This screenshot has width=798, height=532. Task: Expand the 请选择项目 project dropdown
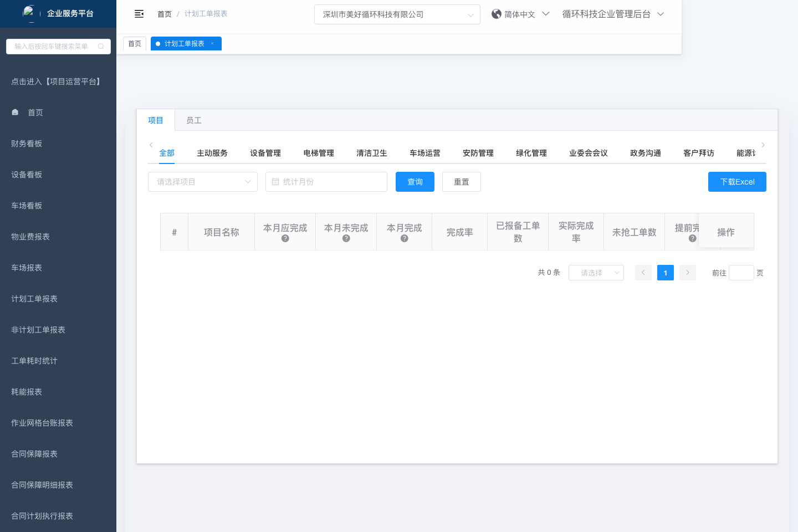pyautogui.click(x=203, y=182)
